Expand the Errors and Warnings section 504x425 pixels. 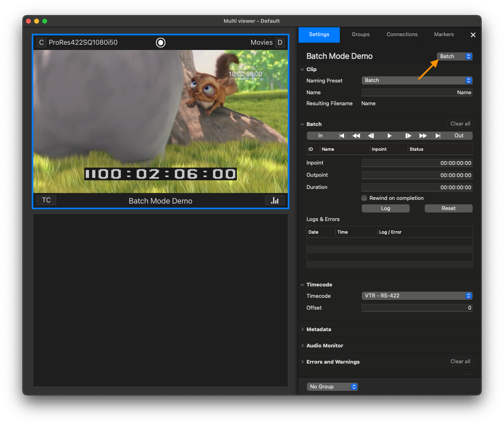click(302, 362)
